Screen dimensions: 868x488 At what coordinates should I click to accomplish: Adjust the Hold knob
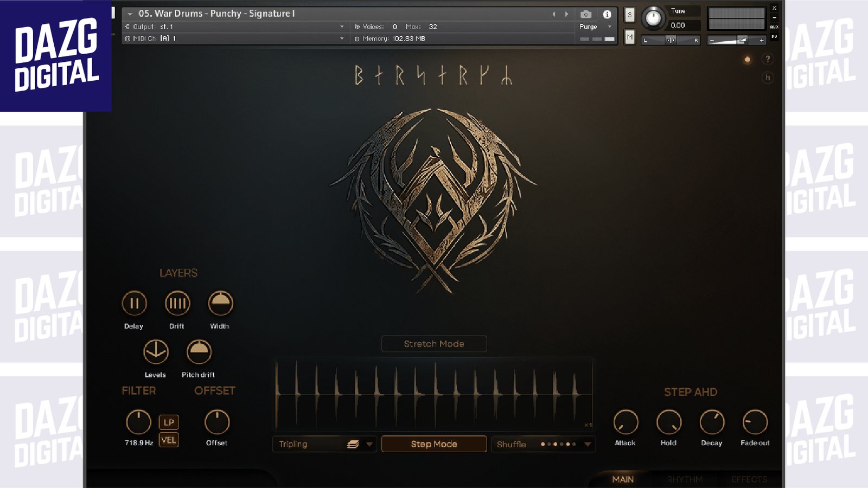[x=669, y=422]
